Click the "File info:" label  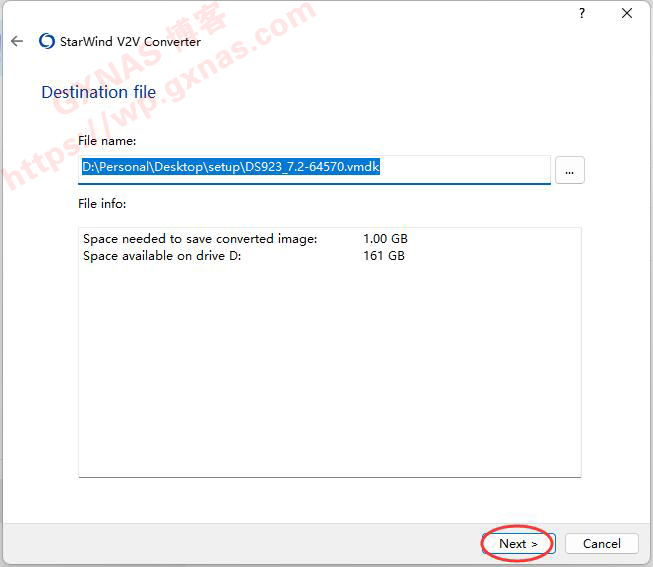click(x=102, y=204)
